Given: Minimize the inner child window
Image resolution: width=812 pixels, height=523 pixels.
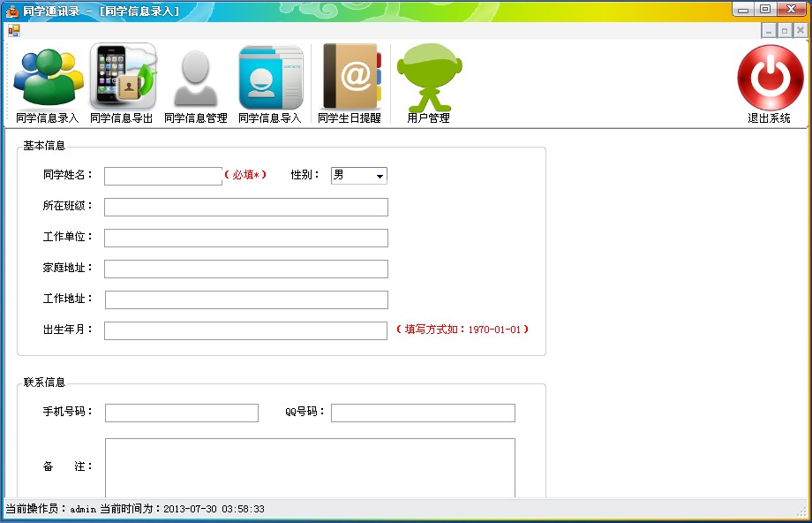Looking at the screenshot, I should [769, 31].
